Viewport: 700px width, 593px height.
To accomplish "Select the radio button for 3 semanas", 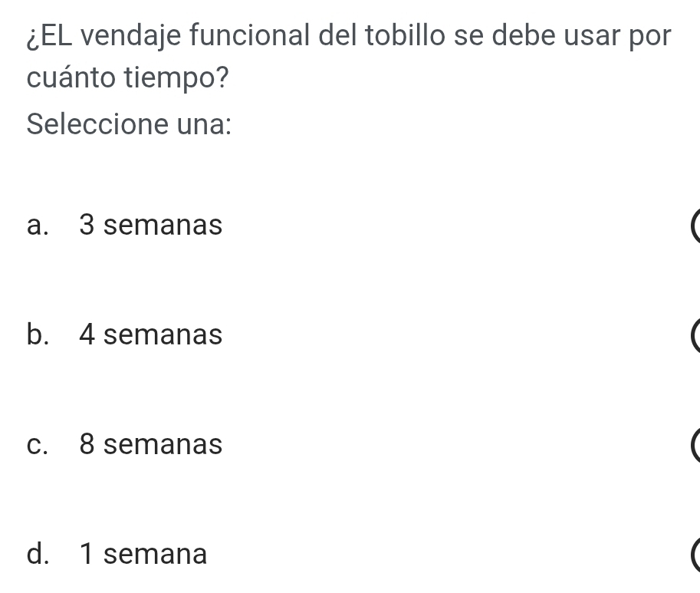I will (695, 226).
